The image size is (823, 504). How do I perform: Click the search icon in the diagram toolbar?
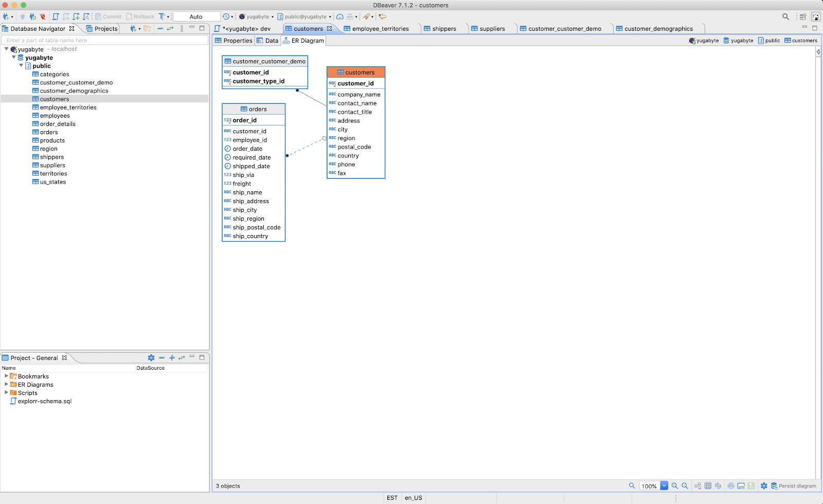pyautogui.click(x=632, y=485)
